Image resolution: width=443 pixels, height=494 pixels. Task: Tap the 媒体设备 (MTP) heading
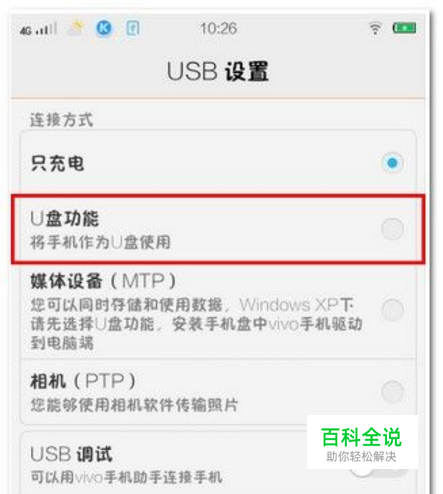(103, 281)
